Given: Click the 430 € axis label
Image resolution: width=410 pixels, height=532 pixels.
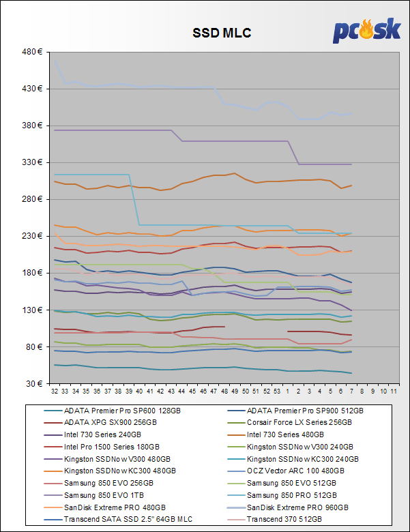Looking at the screenshot, I should [32, 89].
